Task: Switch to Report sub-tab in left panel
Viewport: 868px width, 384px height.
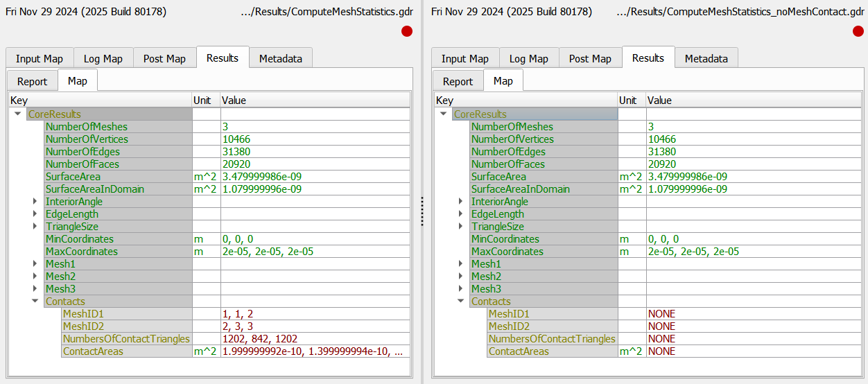Action: pyautogui.click(x=32, y=81)
